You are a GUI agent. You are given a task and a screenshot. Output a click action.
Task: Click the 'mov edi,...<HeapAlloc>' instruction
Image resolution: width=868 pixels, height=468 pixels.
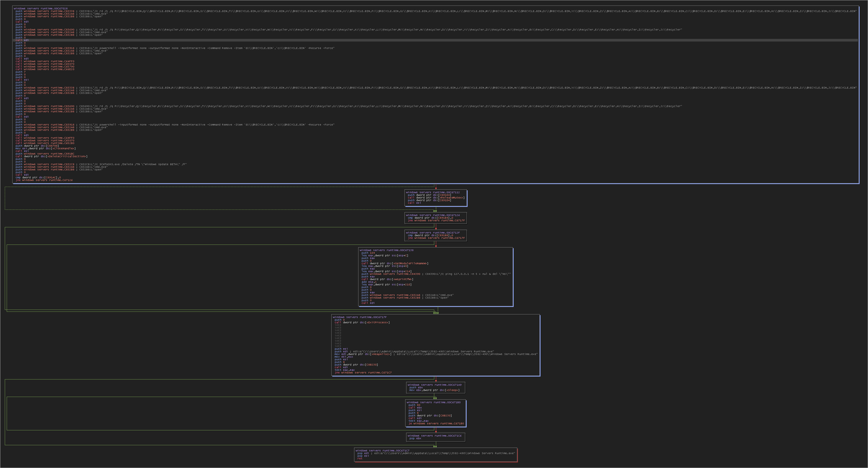(x=436, y=354)
